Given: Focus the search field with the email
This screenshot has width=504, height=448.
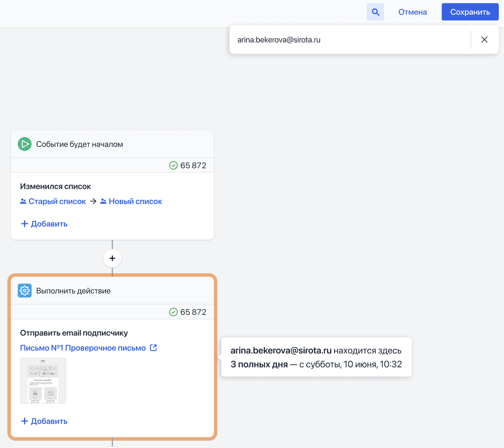Looking at the screenshot, I should click(350, 40).
